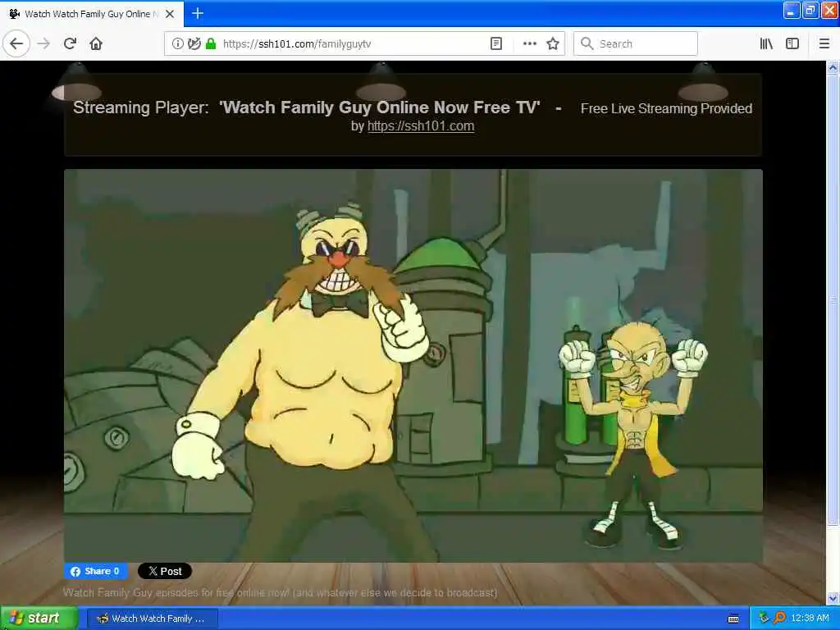
Task: Click the X Post button
Action: tap(164, 571)
